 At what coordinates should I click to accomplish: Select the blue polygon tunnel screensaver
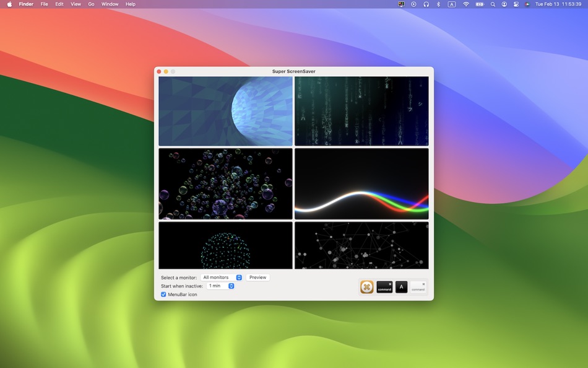click(x=225, y=111)
